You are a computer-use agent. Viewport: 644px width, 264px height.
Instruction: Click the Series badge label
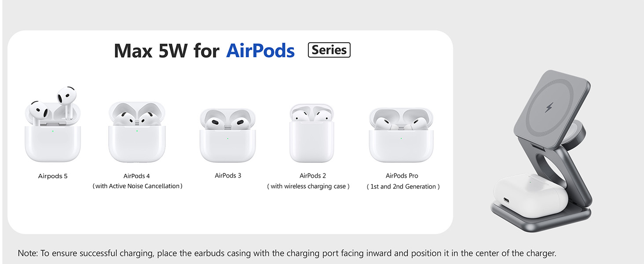point(329,50)
